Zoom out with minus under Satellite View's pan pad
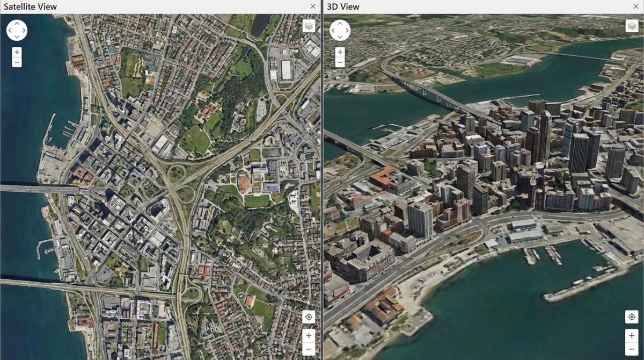 (17, 62)
